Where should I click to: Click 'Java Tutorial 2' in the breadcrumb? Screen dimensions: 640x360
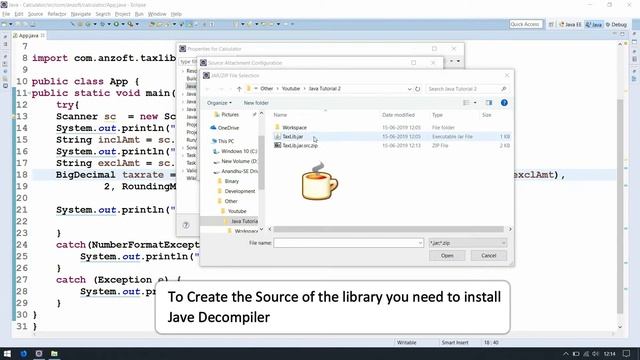(x=324, y=89)
